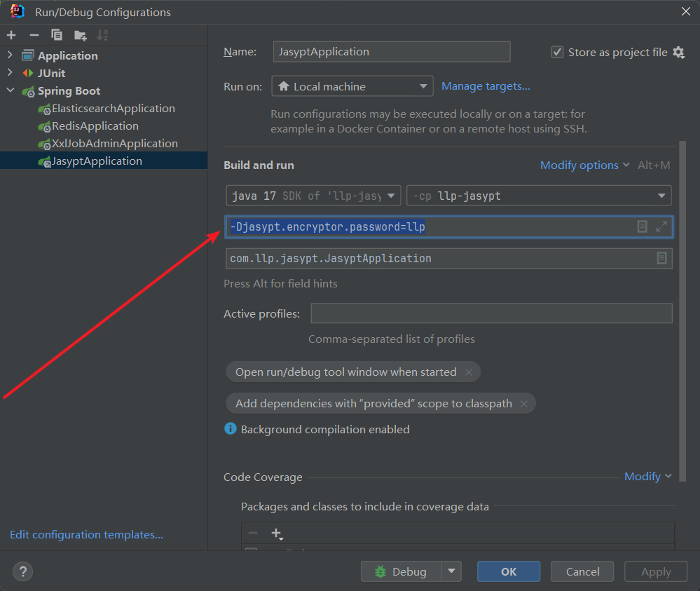Image resolution: width=700 pixels, height=591 pixels.
Task: Remove 'Open run/debug tool window' option chip
Action: [468, 372]
